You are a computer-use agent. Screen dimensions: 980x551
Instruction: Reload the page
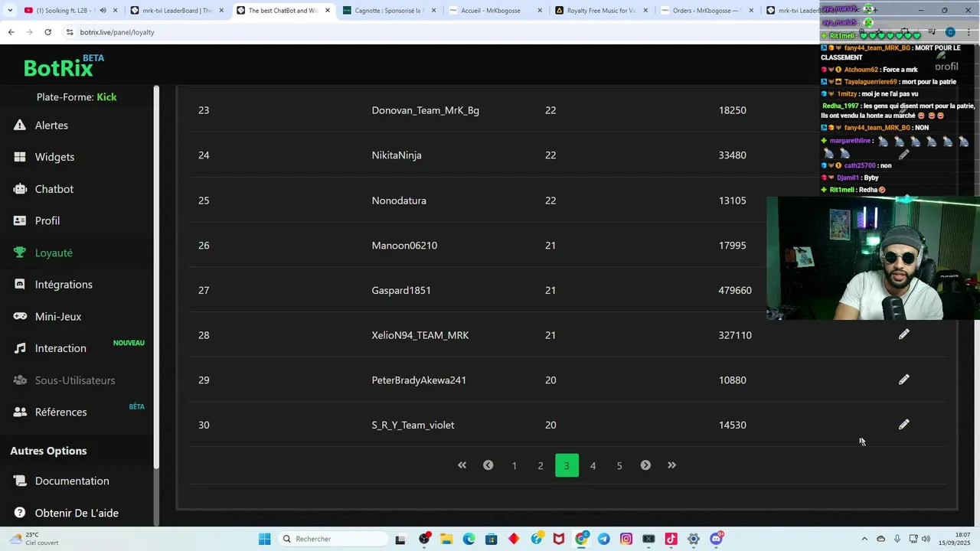click(x=47, y=32)
